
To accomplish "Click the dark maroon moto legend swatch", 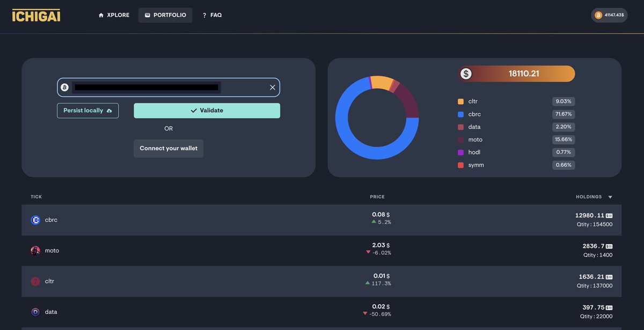I will (460, 140).
